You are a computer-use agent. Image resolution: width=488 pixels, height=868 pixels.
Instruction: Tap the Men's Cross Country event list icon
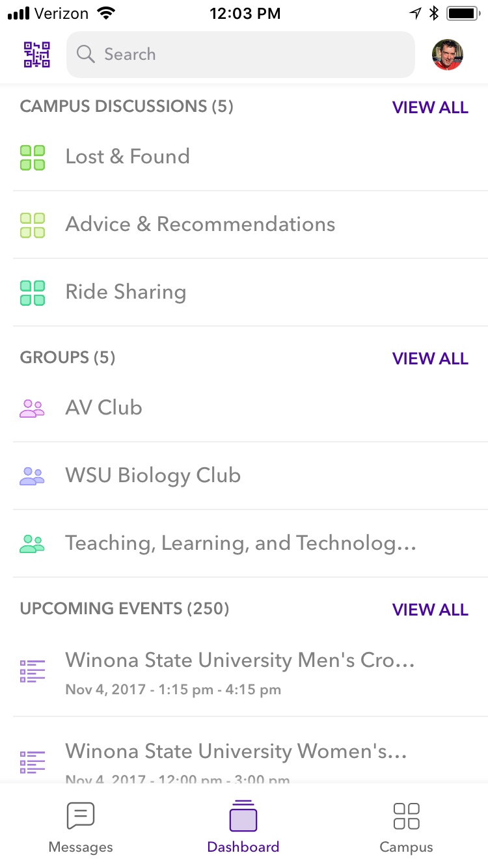pyautogui.click(x=33, y=671)
